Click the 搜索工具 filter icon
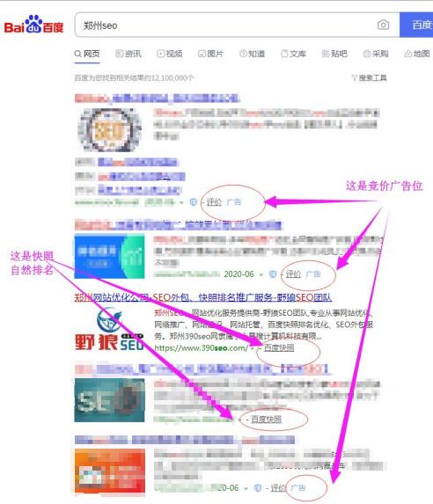Screen dimensions: 433x504 (x=354, y=77)
